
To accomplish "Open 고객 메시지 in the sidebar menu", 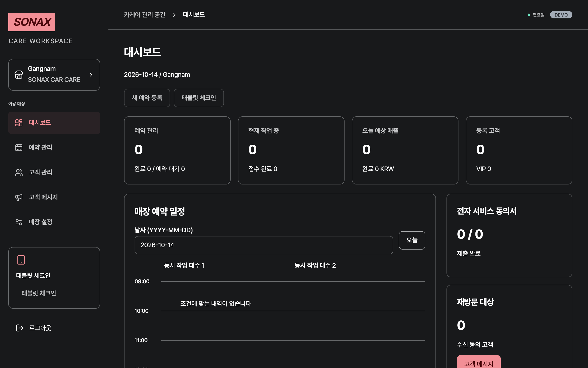I will coord(54,197).
